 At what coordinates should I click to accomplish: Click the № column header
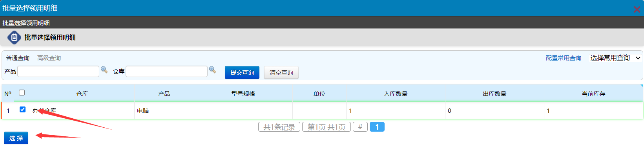(8, 94)
